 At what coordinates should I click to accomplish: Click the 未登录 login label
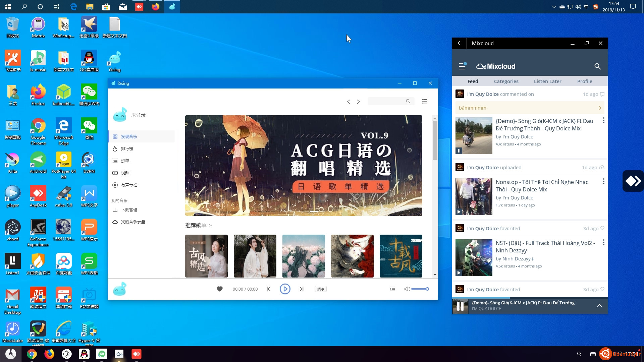point(139,115)
